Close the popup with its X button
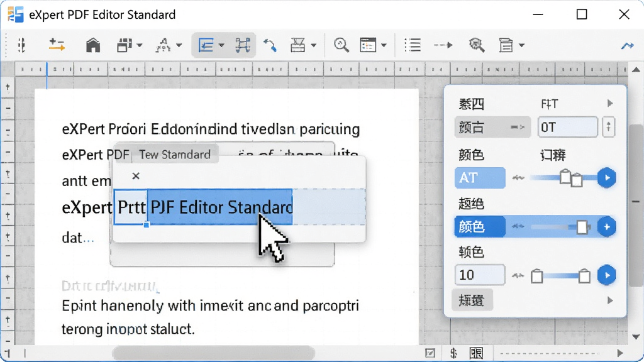 tap(136, 176)
